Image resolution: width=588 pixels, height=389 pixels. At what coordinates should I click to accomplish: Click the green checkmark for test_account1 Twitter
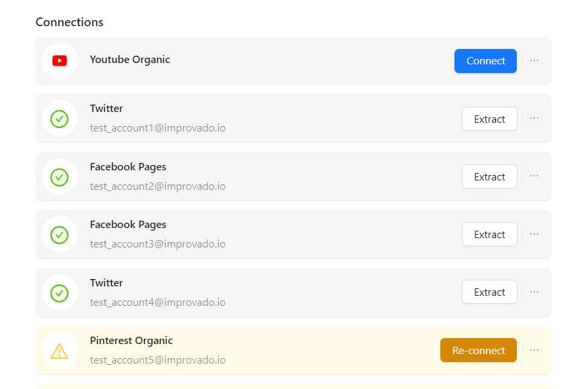pos(60,119)
